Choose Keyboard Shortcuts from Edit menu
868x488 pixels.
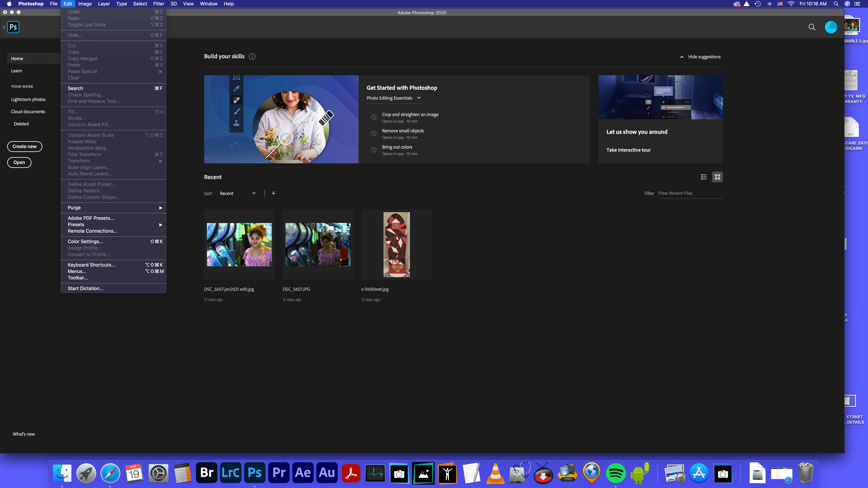(91, 265)
